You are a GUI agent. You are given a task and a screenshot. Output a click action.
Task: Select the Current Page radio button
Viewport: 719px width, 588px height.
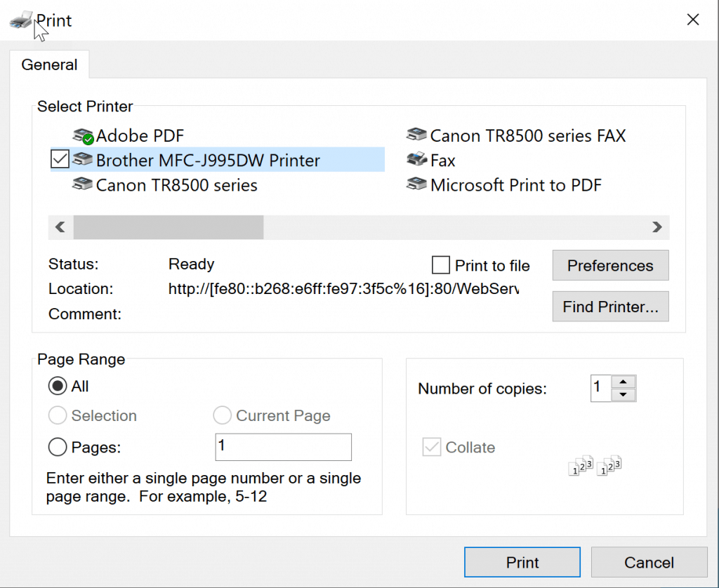(x=222, y=415)
